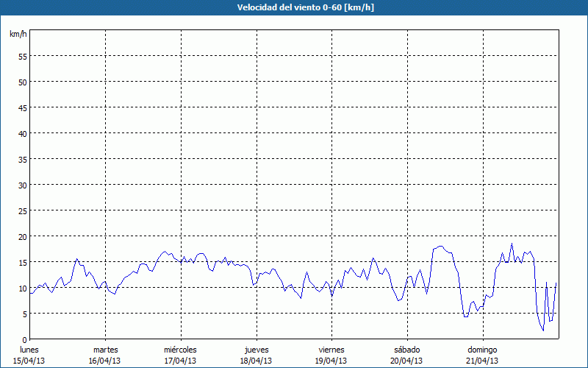Viewport: 588px width, 368px height.
Task: Click the km/h unit label on the y-axis
Action: (18, 35)
